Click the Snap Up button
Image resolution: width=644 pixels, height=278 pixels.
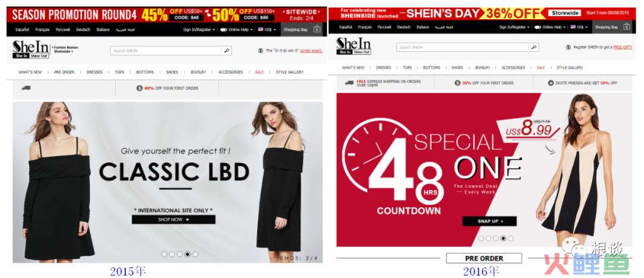(x=489, y=221)
